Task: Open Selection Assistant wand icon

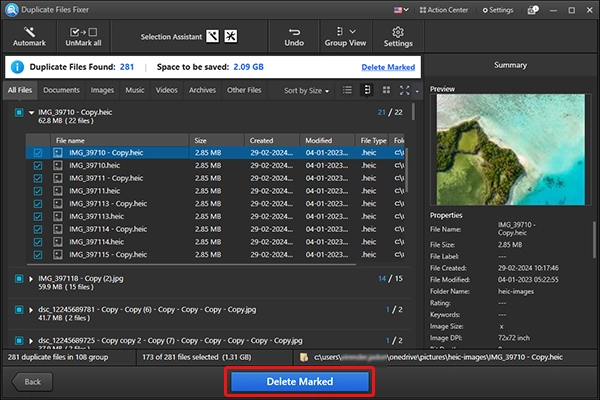Action: (213, 36)
